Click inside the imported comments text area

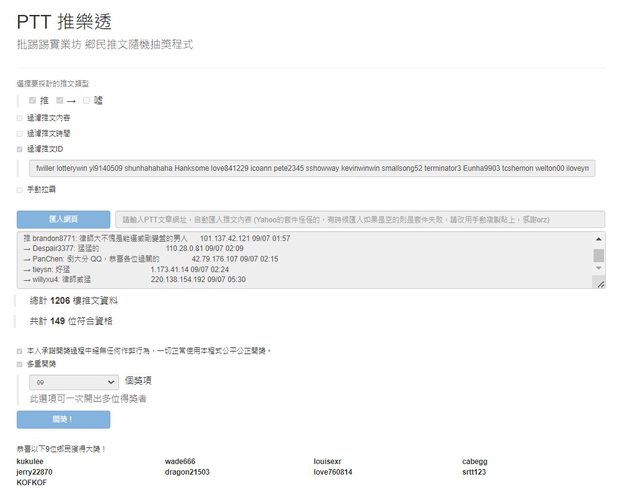coord(300,261)
